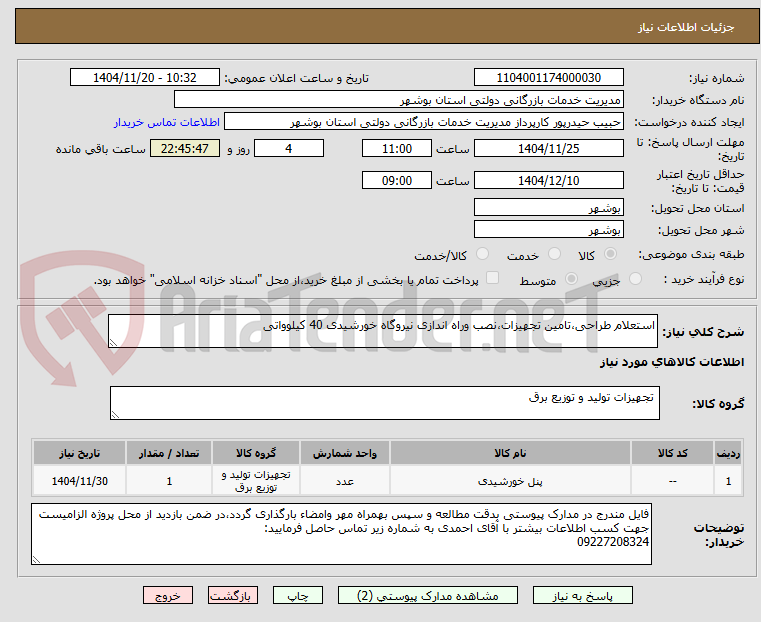Click the پاسخ به نیاز button
761x622 pixels.
tap(582, 595)
